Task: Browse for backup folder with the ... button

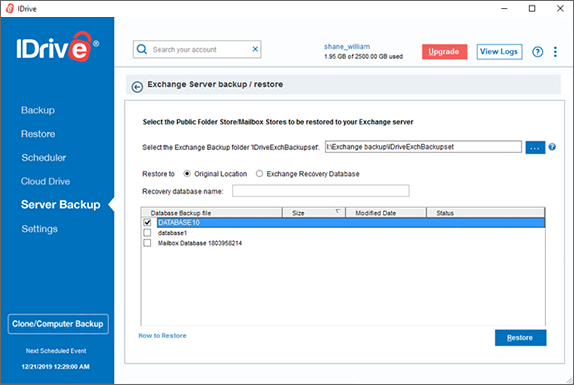Action: pos(535,147)
